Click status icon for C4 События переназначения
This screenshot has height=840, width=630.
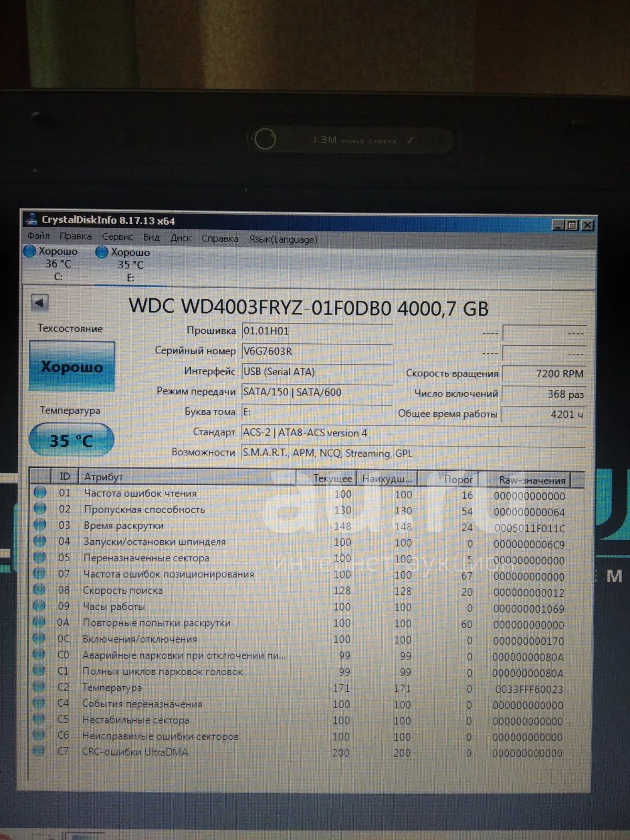[x=39, y=702]
